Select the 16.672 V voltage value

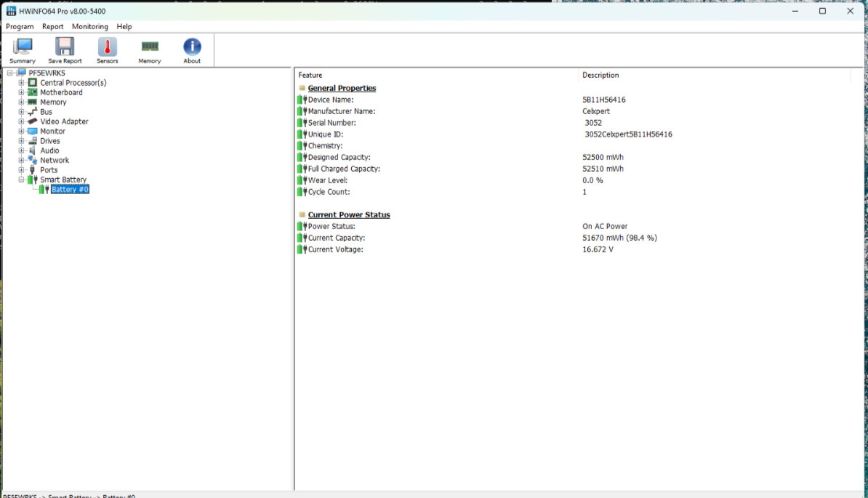point(598,249)
